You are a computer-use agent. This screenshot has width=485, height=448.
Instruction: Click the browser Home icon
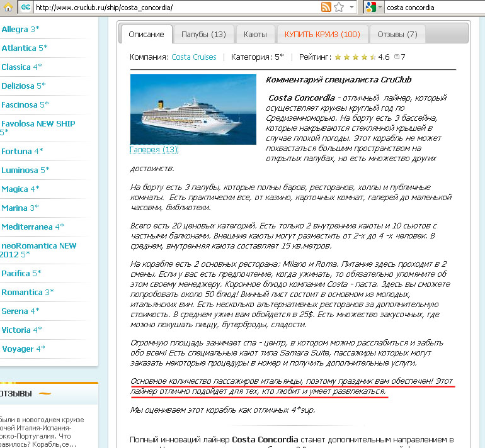pyautogui.click(x=8, y=7)
